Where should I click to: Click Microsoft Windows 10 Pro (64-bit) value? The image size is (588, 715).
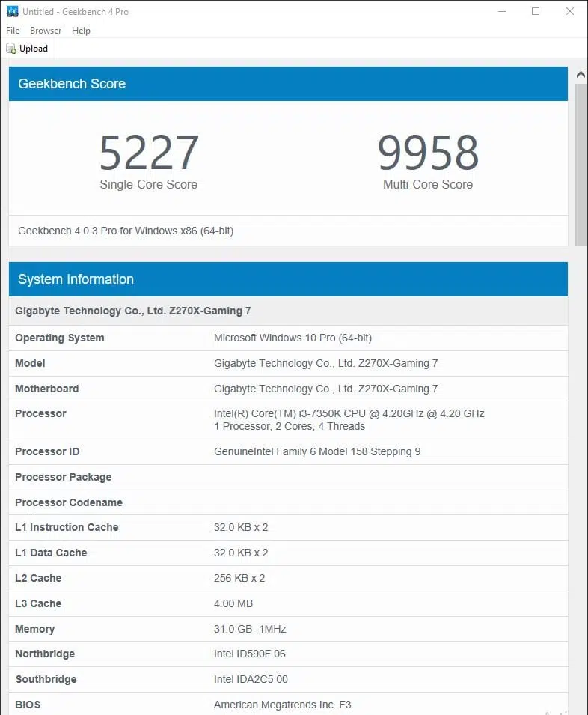(293, 338)
